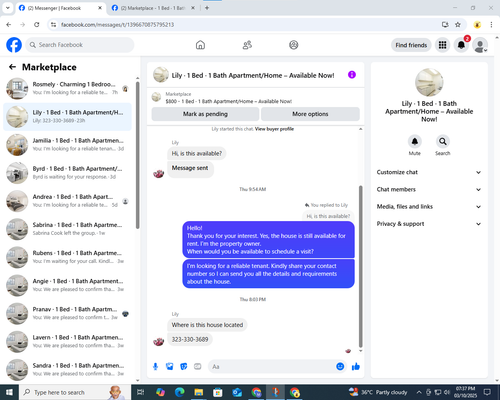Expand the Chat members section
This screenshot has width=500, height=400.
(x=429, y=189)
